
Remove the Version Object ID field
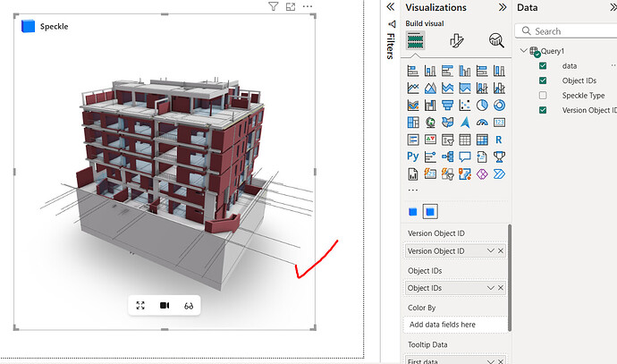coord(501,250)
